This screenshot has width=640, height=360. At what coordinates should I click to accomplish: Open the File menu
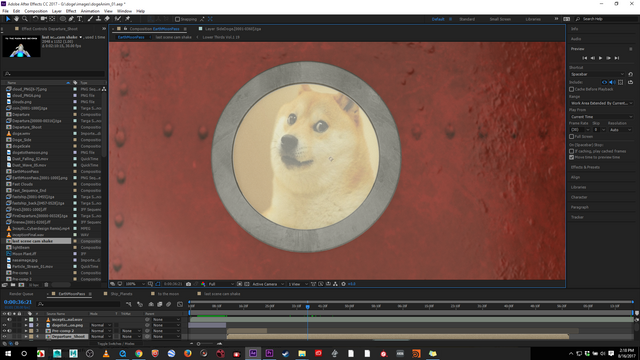[5, 11]
